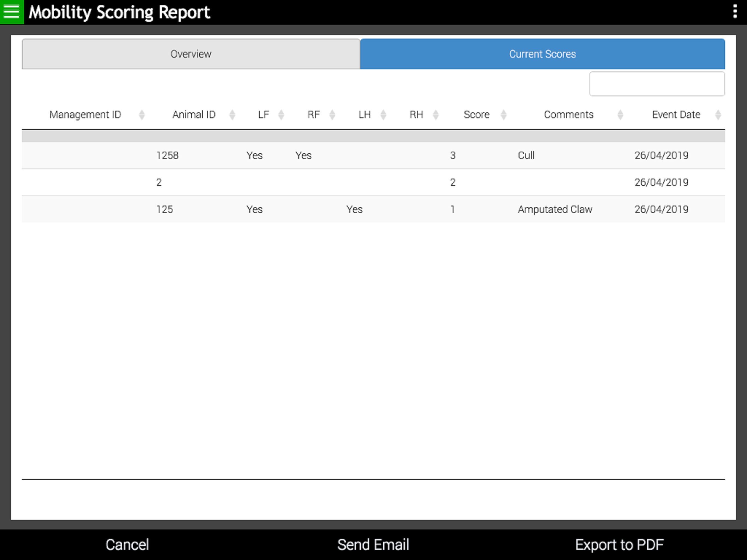Viewport: 747px width, 560px height.
Task: Sort by Management ID arrows
Action: click(x=142, y=115)
